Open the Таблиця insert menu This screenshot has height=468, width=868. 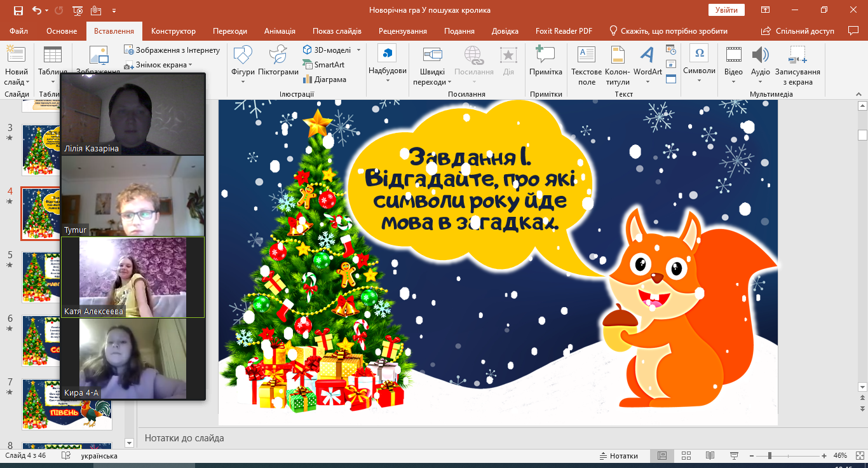[x=52, y=66]
